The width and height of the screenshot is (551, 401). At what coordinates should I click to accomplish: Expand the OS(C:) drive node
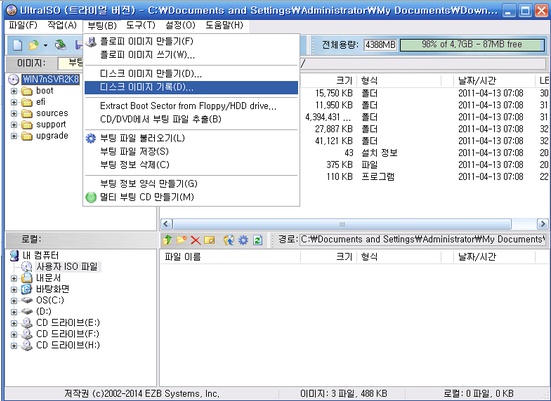(14, 301)
